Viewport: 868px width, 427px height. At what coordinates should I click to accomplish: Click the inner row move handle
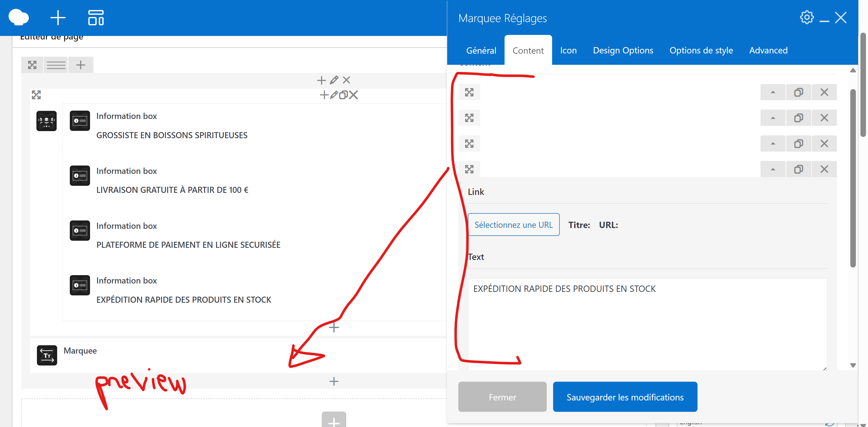36,95
